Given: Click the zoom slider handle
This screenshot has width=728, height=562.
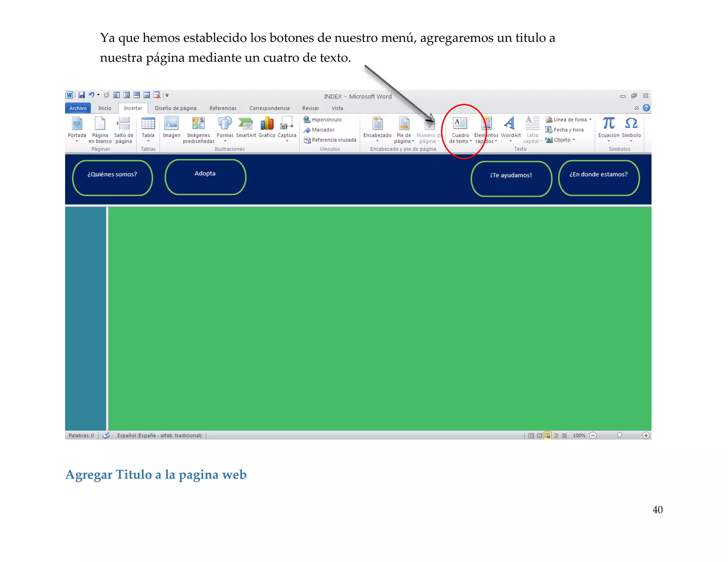Looking at the screenshot, I should tap(619, 435).
